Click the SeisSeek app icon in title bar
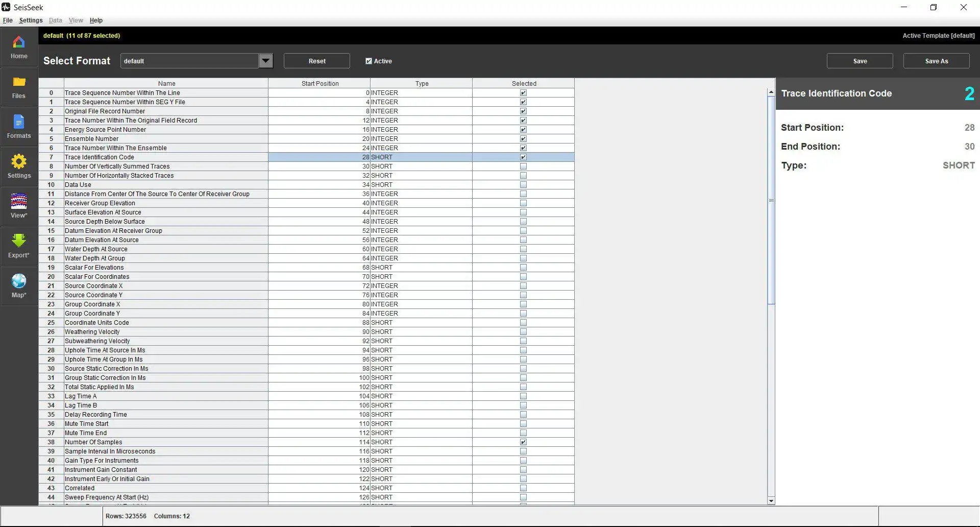This screenshot has width=980, height=527. tap(6, 7)
